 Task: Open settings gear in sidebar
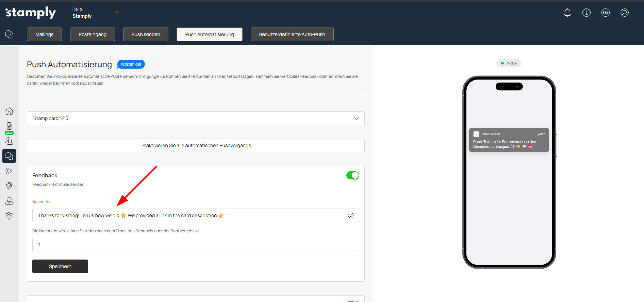pyautogui.click(x=9, y=216)
